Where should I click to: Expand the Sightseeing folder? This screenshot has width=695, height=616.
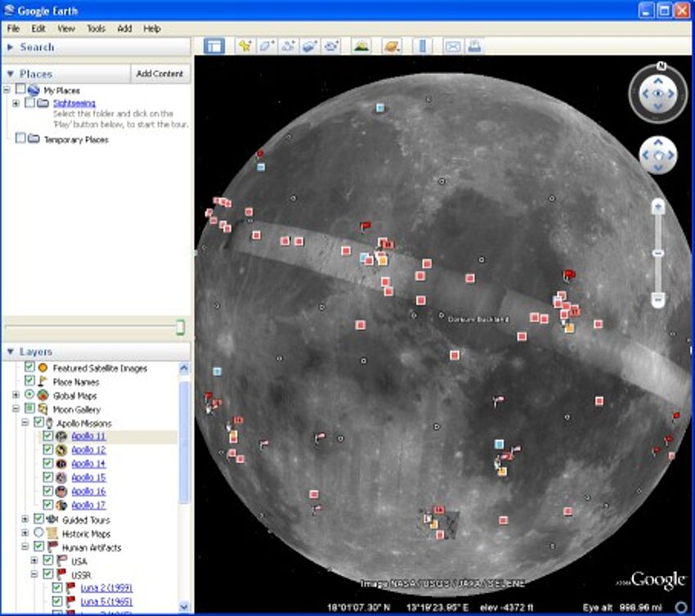point(16,104)
